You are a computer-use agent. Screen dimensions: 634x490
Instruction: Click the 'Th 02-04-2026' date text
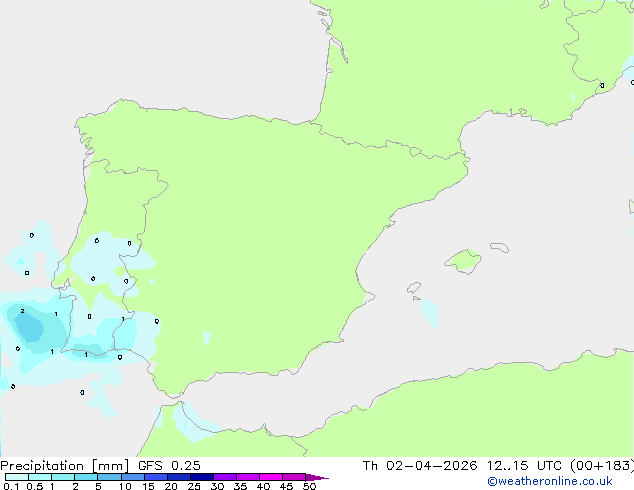420,466
